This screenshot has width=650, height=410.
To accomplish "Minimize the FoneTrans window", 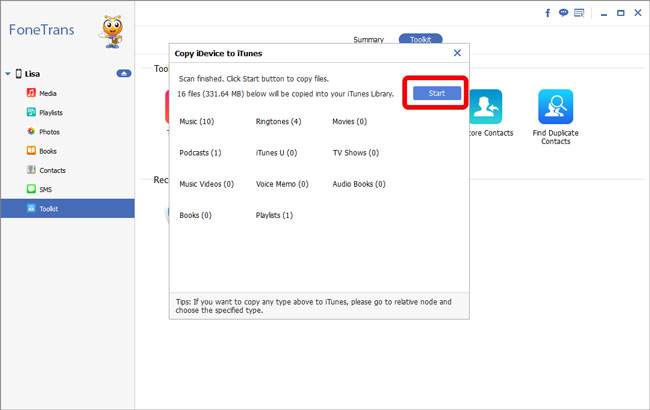I will point(604,14).
